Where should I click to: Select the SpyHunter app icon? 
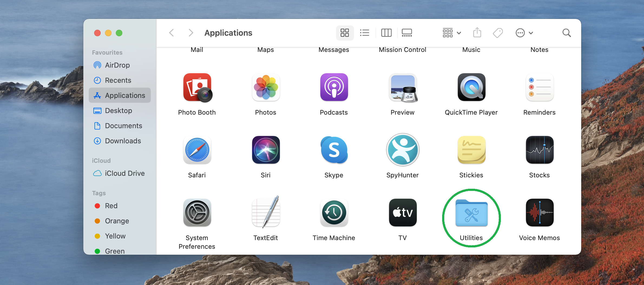pyautogui.click(x=403, y=150)
